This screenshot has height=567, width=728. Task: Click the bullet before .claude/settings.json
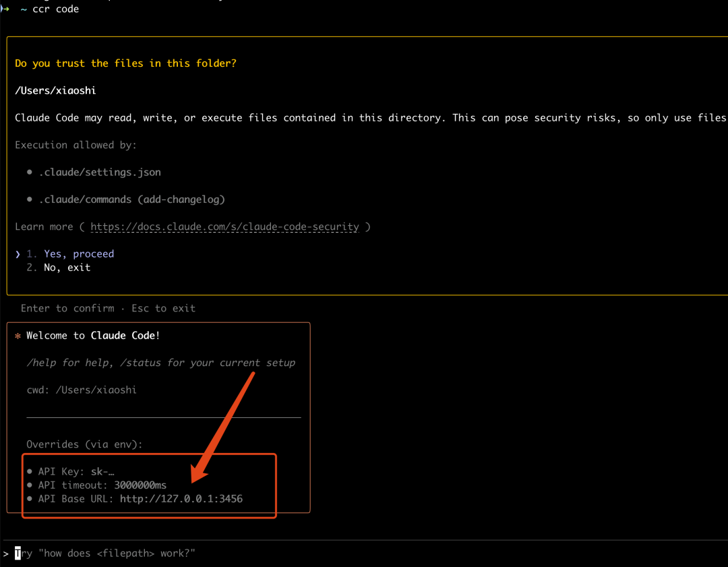click(x=29, y=173)
